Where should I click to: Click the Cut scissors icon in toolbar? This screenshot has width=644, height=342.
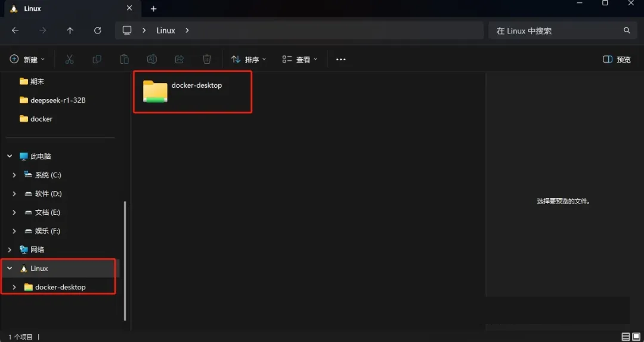pos(69,59)
